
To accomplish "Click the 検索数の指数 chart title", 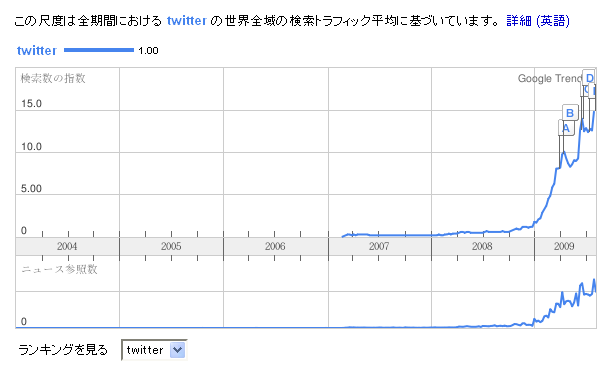I will [x=53, y=78].
